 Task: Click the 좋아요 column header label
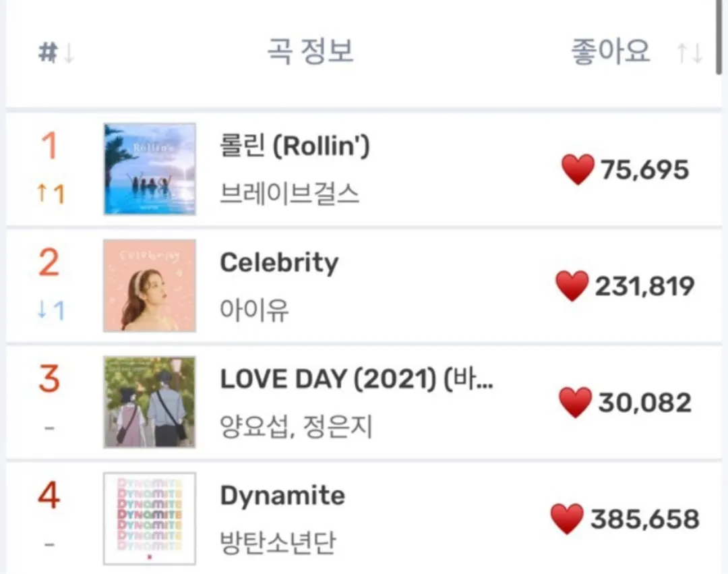point(611,52)
